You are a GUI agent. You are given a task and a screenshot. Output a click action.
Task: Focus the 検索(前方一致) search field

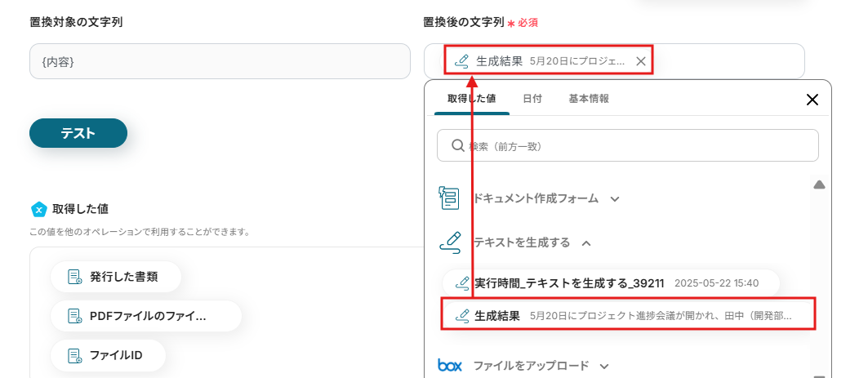(x=637, y=145)
